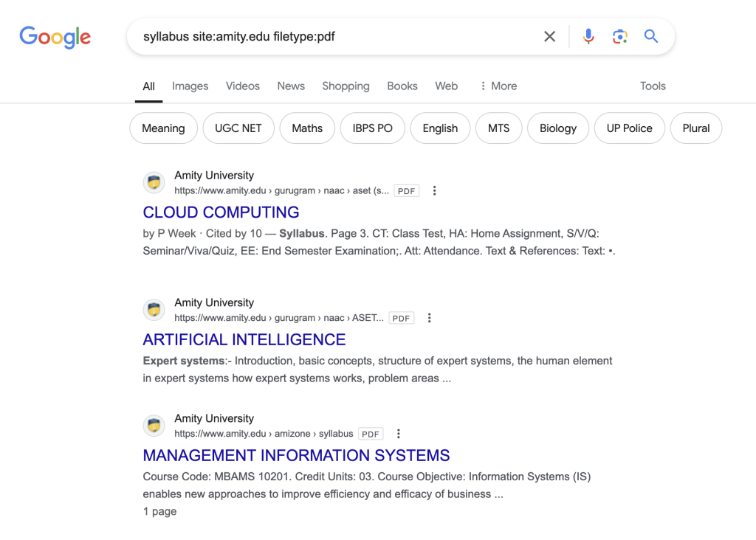The width and height of the screenshot is (756, 540).
Task: Switch to the Videos tab
Action: click(242, 86)
